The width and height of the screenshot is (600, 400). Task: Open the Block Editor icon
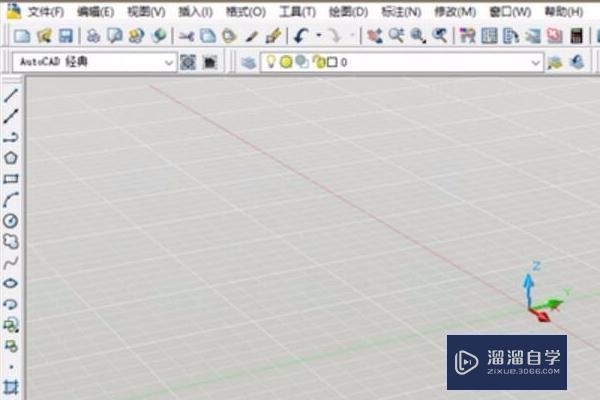point(274,36)
